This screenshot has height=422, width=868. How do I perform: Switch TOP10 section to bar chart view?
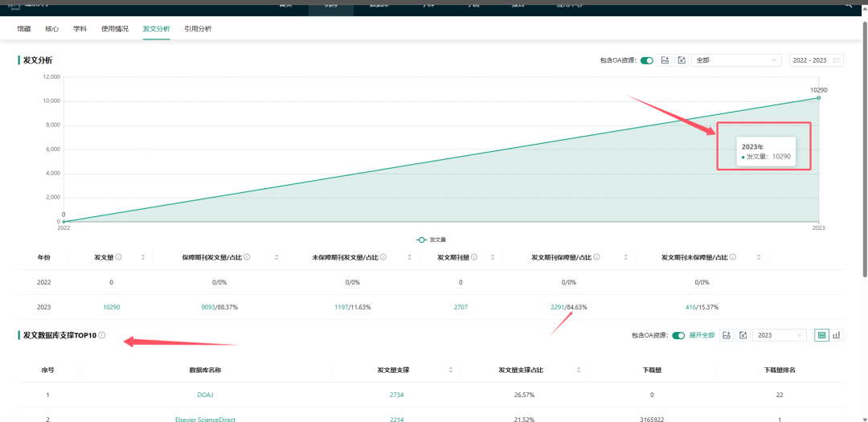(x=837, y=335)
